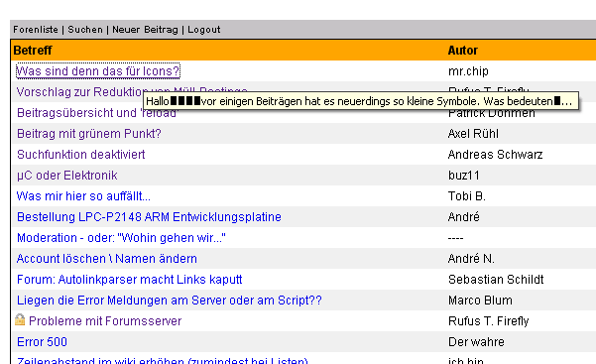Open thread 'Was mir hier so auffällt...'
The image size is (596, 364).
coord(83,196)
